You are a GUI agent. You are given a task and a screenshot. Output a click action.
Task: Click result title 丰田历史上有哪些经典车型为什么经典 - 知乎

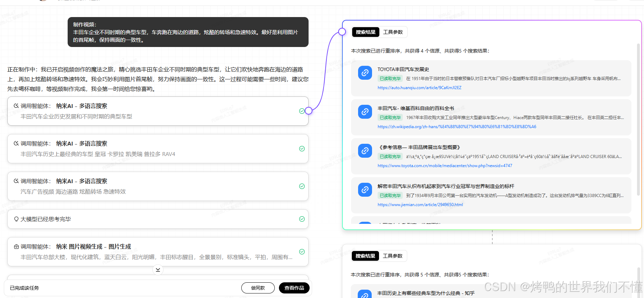pyautogui.click(x=426, y=293)
